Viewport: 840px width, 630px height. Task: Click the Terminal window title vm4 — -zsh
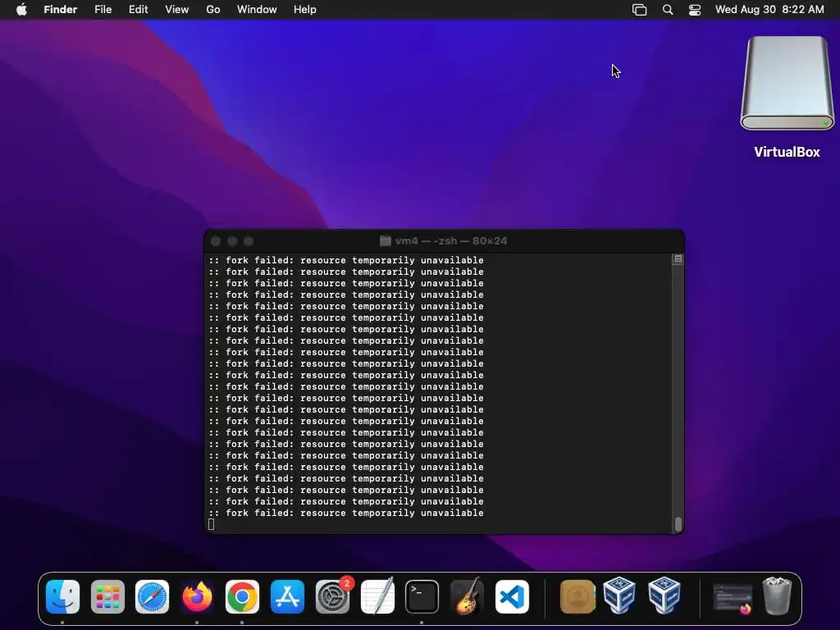(x=451, y=241)
